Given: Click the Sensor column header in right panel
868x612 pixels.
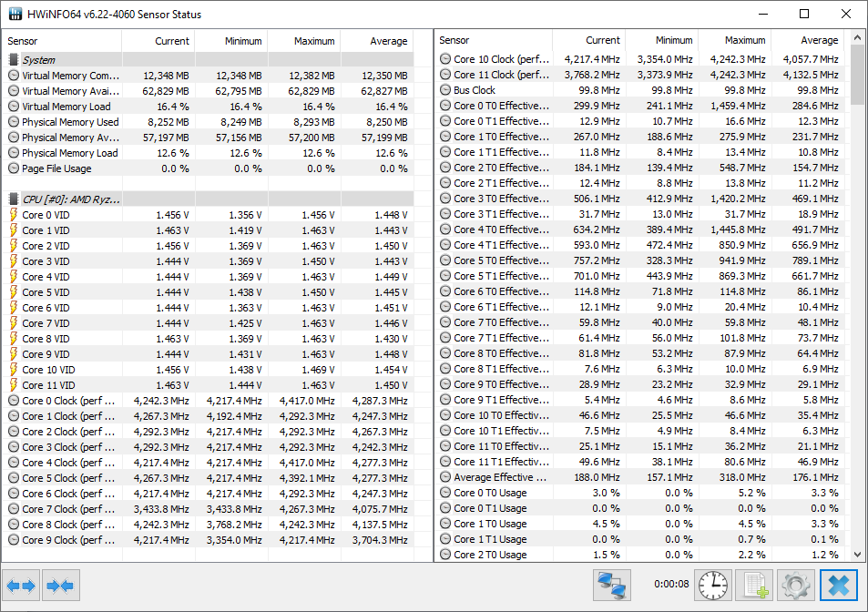Looking at the screenshot, I should pos(494,40).
